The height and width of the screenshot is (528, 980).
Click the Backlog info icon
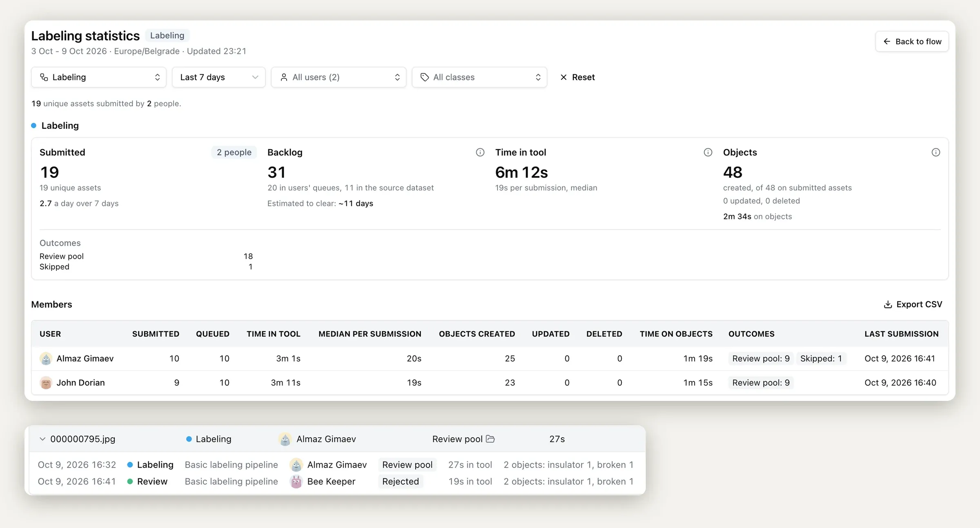(480, 152)
